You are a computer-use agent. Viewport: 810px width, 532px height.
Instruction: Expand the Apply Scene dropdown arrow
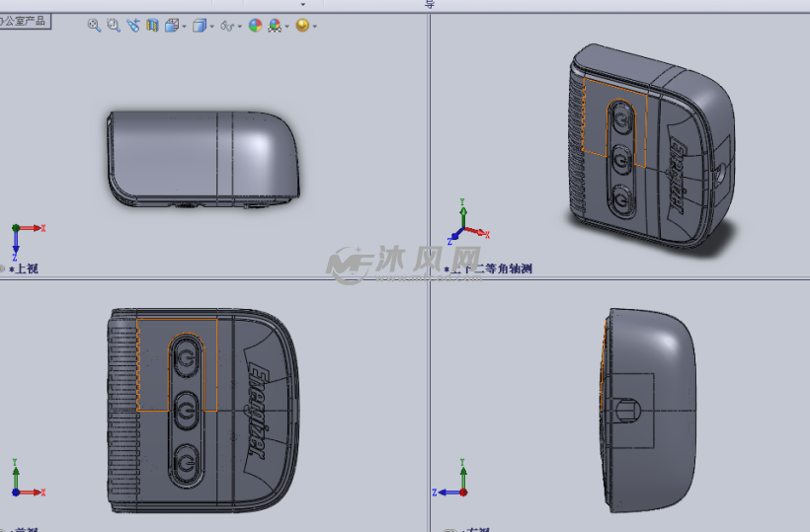[x=287, y=27]
